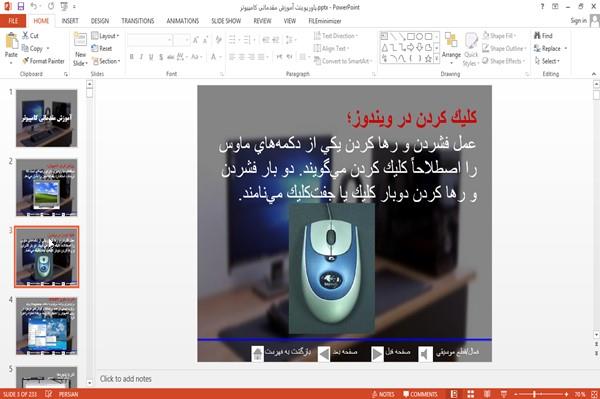Image resolution: width=600 pixels, height=399 pixels.
Task: Expand the Layout dropdown
Action: 106,36
